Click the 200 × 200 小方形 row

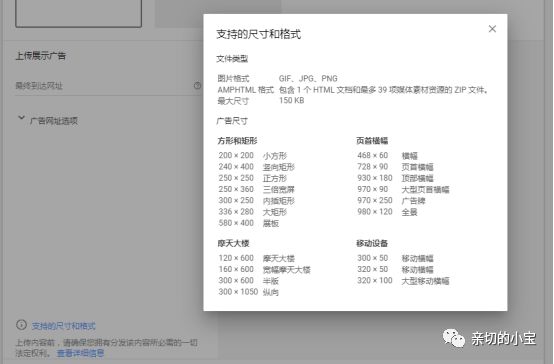pos(253,155)
